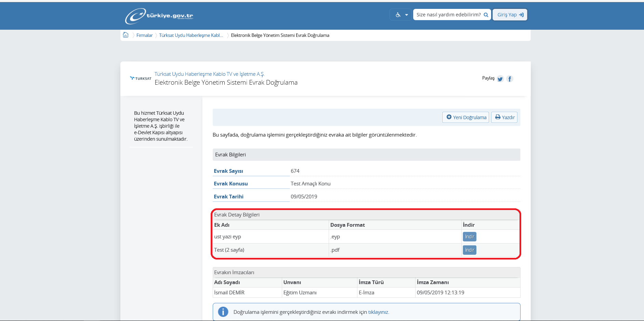
Task: Click the Türksat company logo
Action: click(x=141, y=78)
